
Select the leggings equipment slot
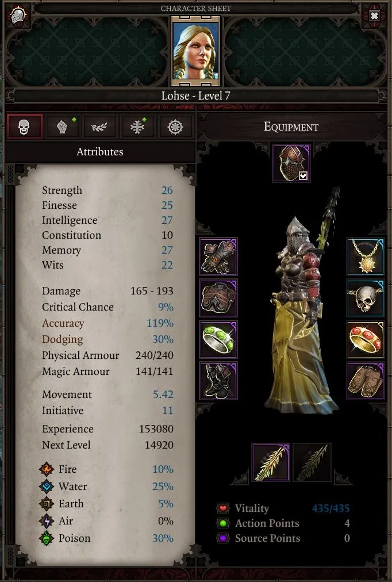[x=366, y=381]
